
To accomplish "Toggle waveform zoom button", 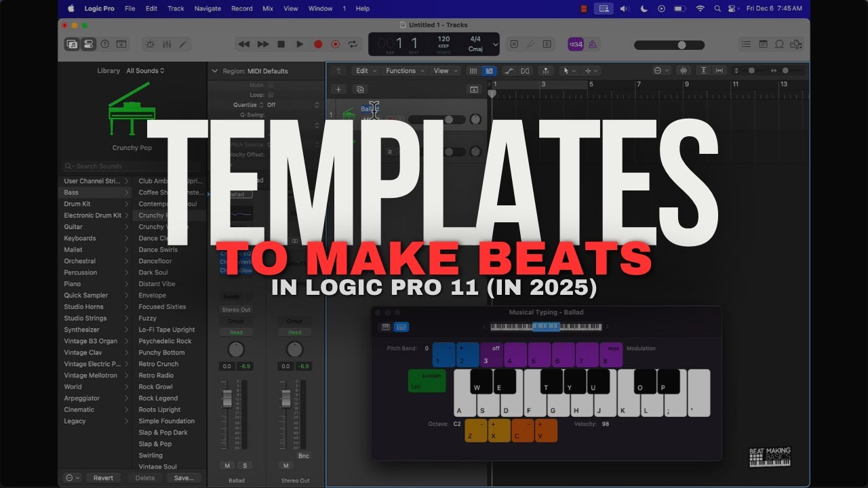I will click(x=684, y=70).
